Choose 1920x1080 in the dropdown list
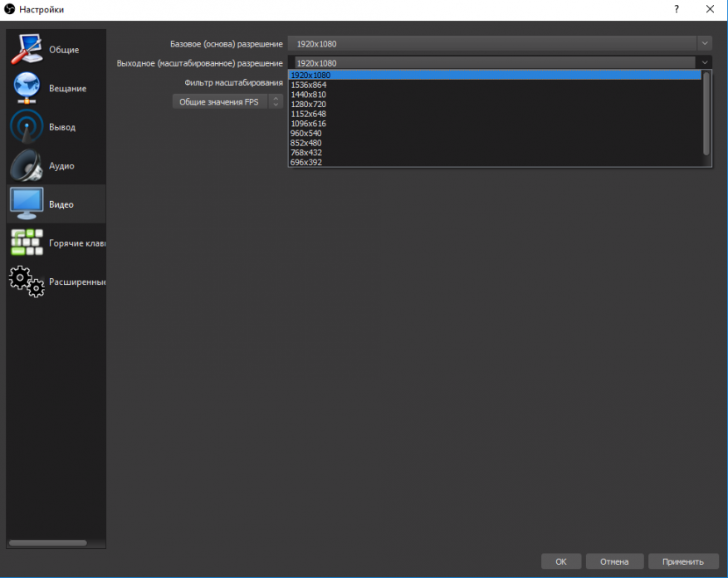The width and height of the screenshot is (728, 578). 495,75
